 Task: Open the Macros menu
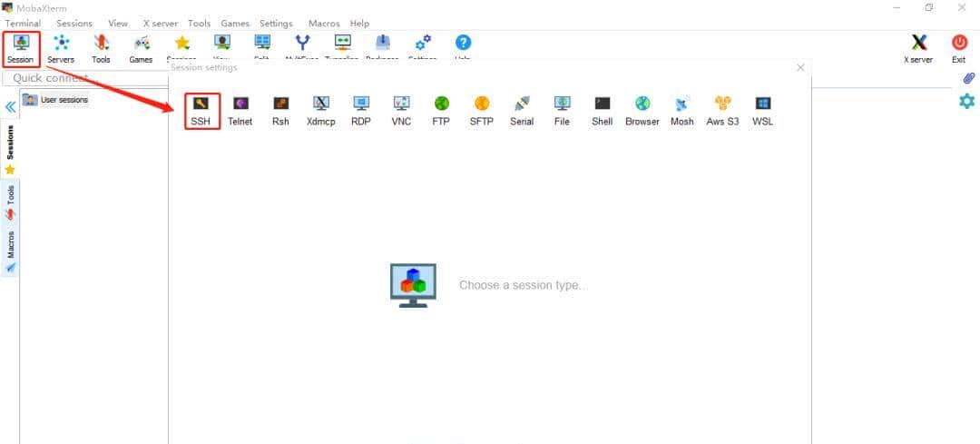324,23
